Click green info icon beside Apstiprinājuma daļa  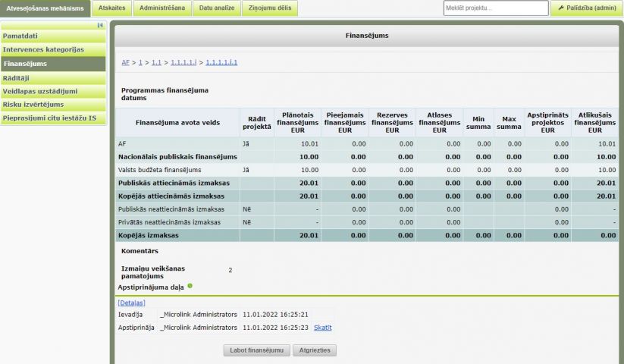pos(190,286)
